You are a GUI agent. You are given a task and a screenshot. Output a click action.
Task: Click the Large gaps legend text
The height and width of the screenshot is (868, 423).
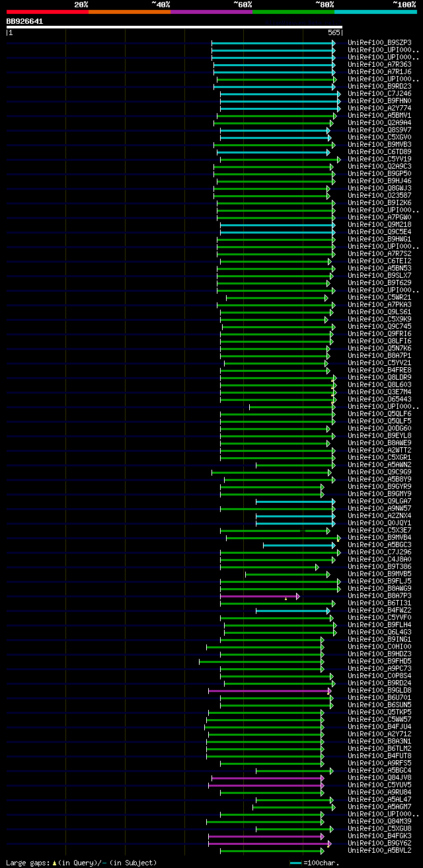coord(82,863)
